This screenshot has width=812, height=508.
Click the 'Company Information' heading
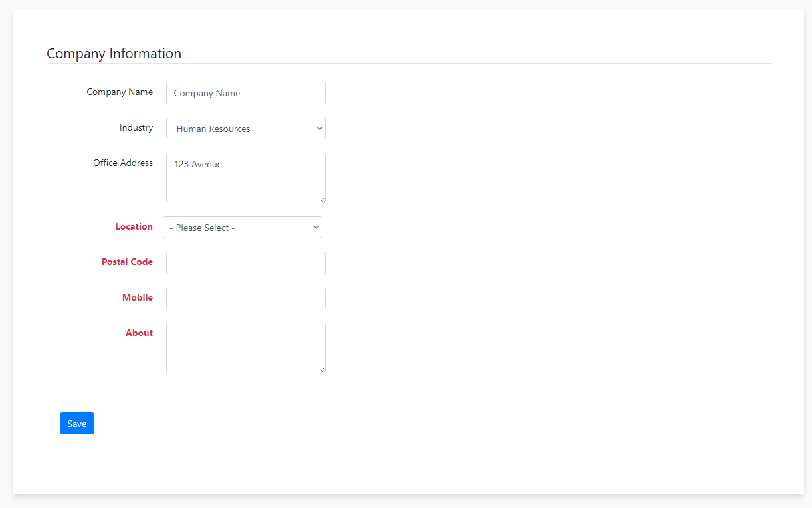114,54
